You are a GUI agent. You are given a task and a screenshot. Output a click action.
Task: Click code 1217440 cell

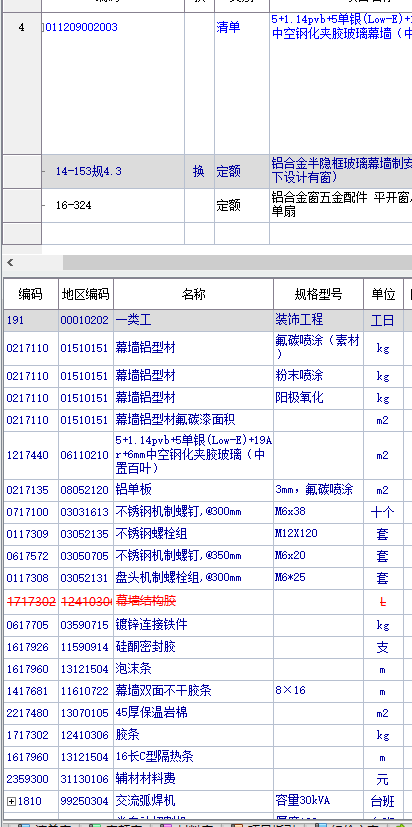(x=31, y=455)
